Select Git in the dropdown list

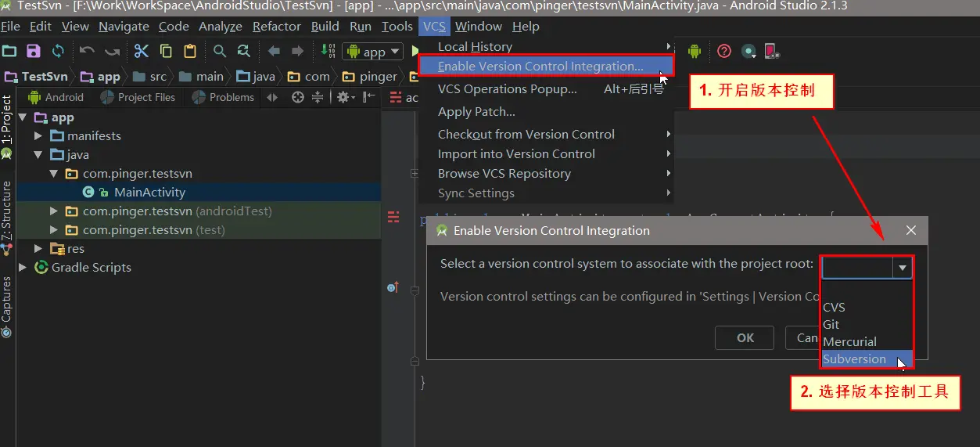click(x=867, y=325)
